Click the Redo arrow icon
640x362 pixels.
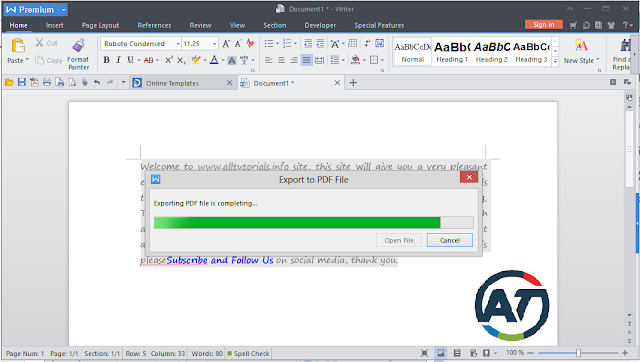tap(110, 82)
